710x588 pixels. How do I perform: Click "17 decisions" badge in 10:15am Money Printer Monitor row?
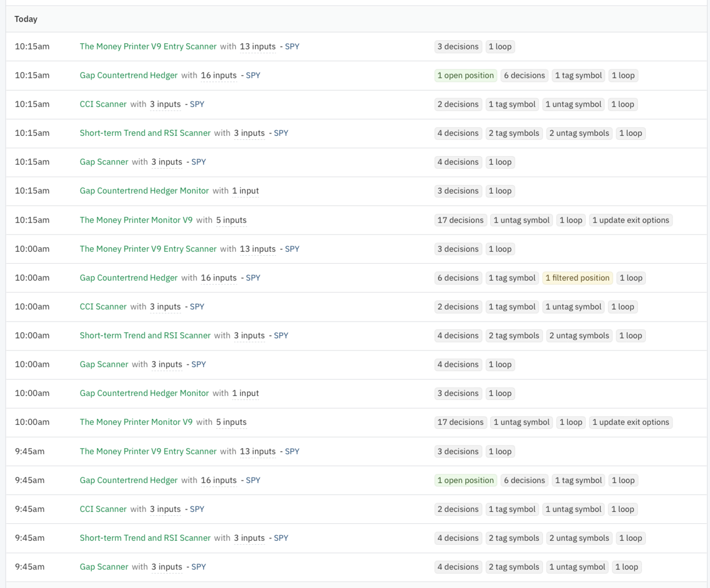click(460, 220)
